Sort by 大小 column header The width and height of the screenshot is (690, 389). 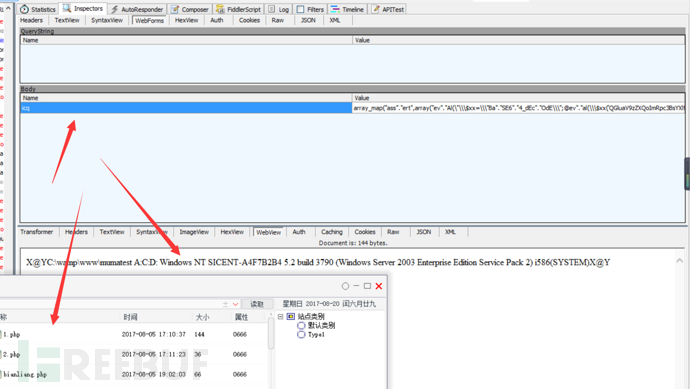[x=202, y=317]
